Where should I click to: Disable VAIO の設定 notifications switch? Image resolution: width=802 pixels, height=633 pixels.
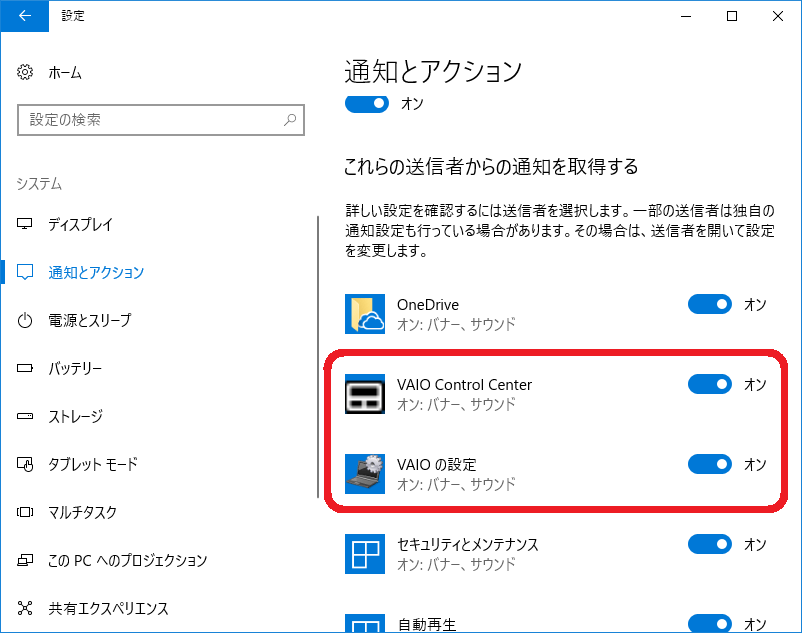[x=710, y=464]
